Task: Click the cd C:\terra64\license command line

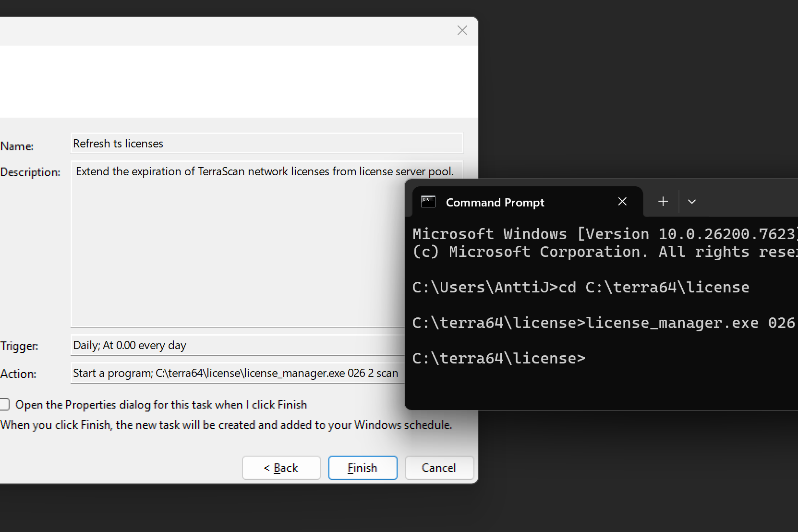Action: click(x=580, y=287)
